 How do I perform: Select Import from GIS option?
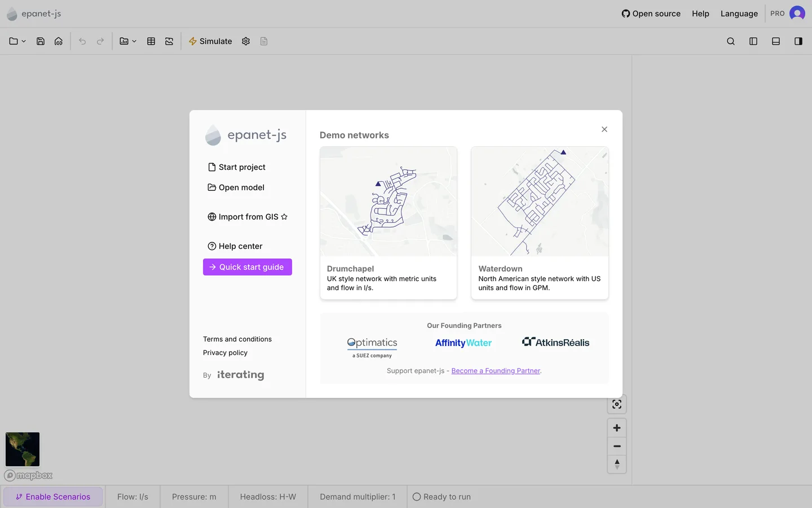[x=248, y=217]
